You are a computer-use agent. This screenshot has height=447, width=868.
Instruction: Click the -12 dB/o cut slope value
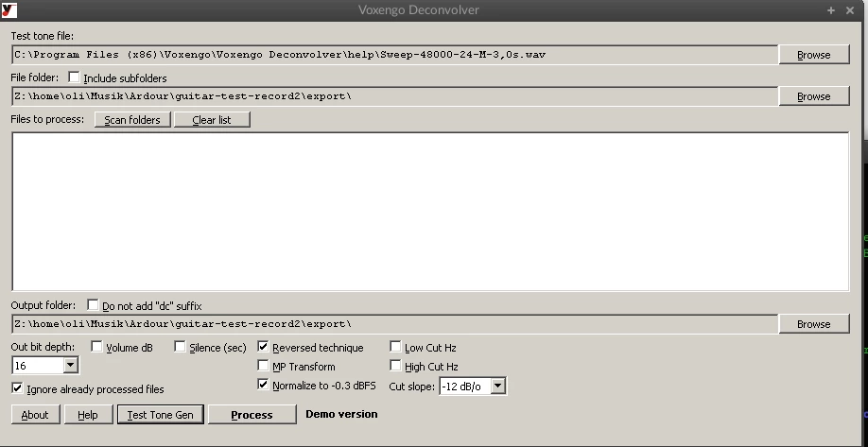(x=465, y=387)
